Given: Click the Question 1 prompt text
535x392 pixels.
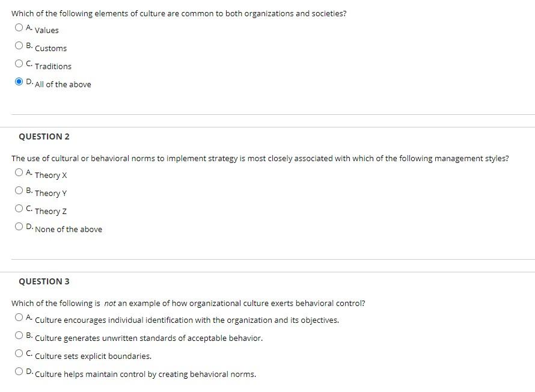Looking at the screenshot, I should coord(179,13).
